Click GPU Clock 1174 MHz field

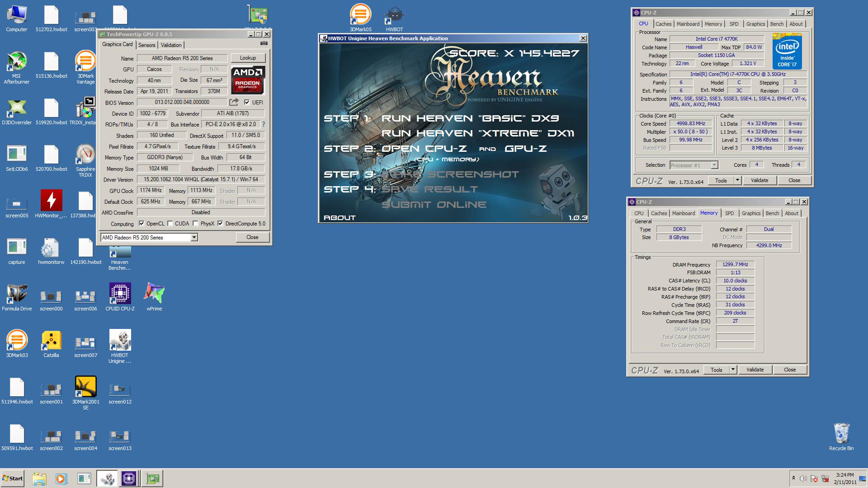(151, 191)
